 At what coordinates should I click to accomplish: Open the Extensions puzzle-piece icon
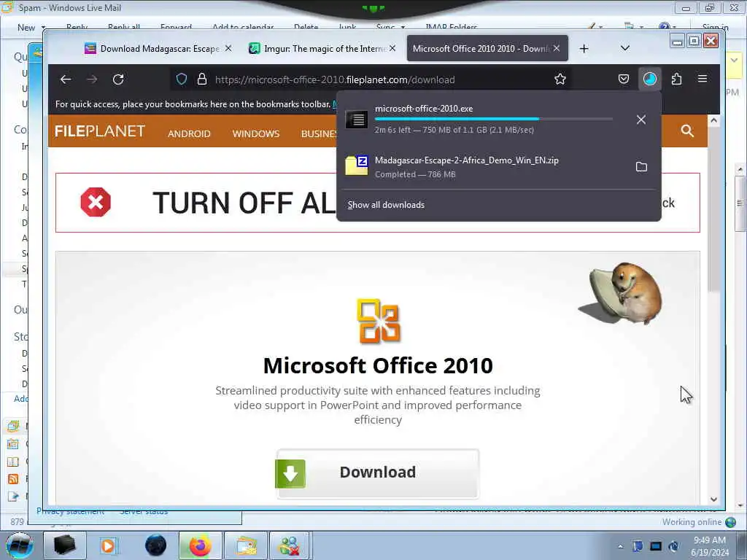point(676,79)
